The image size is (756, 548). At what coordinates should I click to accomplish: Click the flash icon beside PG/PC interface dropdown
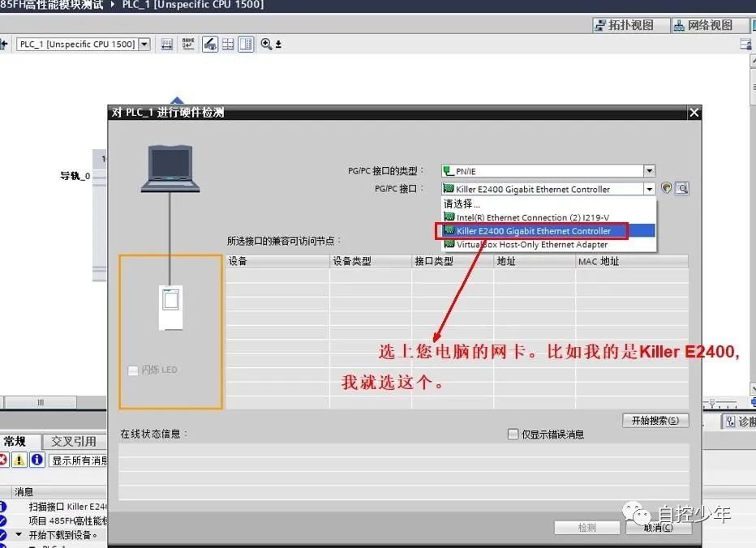click(x=667, y=188)
